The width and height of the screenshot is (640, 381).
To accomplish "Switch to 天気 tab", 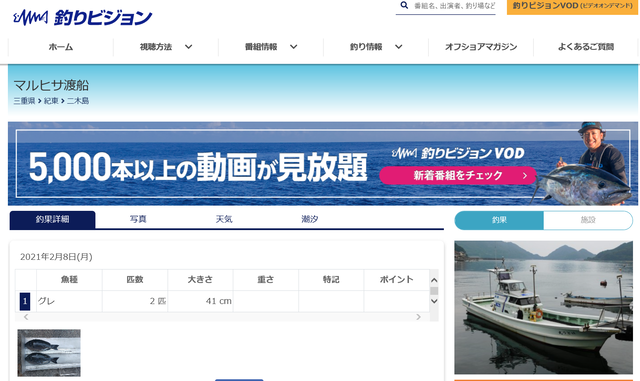I will (x=224, y=219).
